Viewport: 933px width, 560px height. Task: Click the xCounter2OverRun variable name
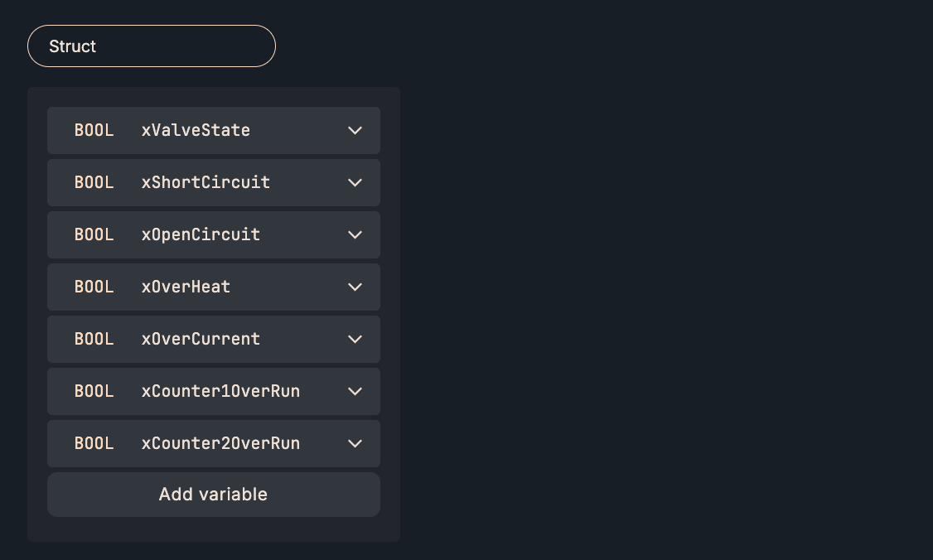220,443
